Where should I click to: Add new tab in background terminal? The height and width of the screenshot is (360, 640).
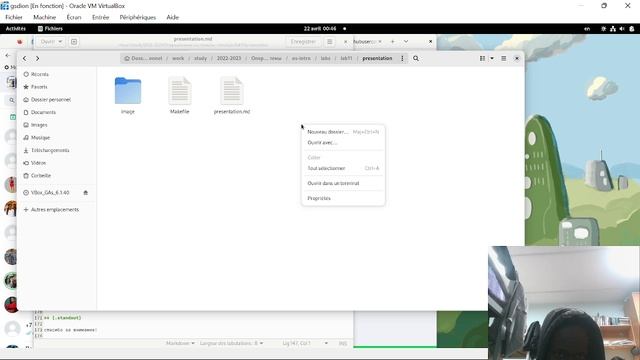click(x=393, y=42)
